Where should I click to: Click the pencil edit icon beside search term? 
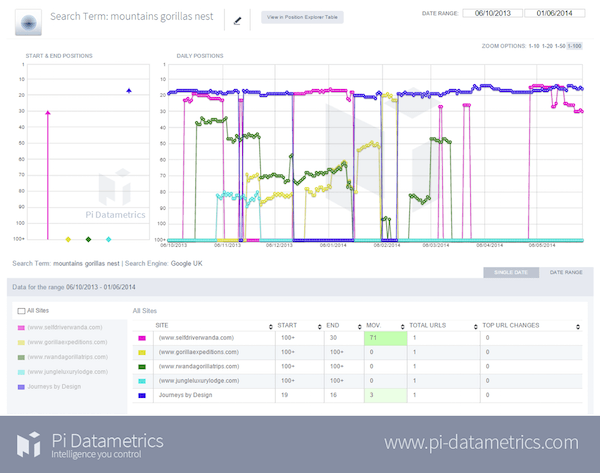[x=237, y=19]
